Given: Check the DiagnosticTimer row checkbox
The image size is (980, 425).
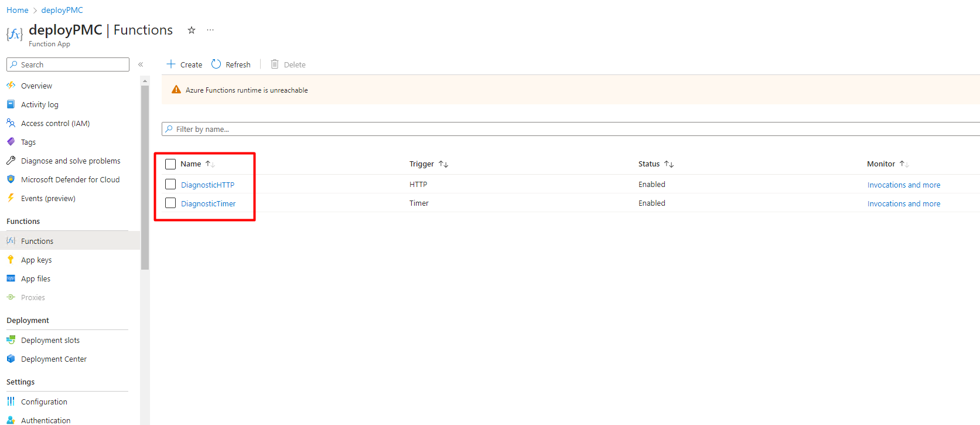Looking at the screenshot, I should tap(170, 203).
